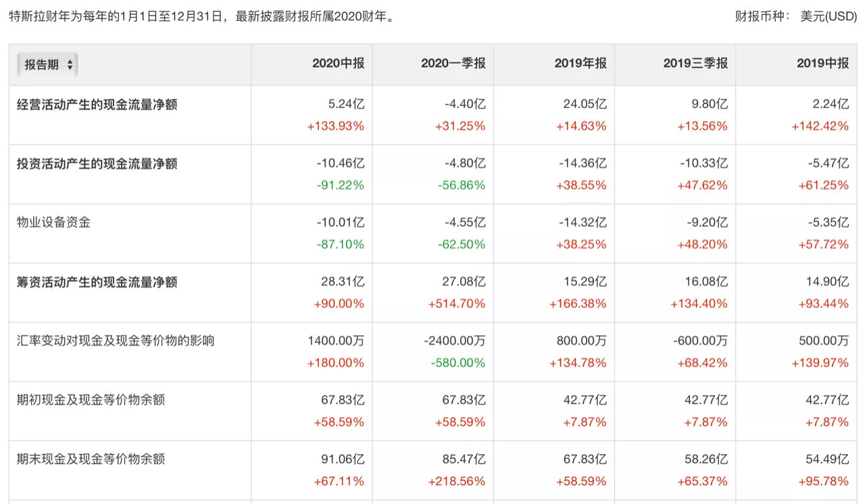Click the -14.32亿 value

click(583, 222)
